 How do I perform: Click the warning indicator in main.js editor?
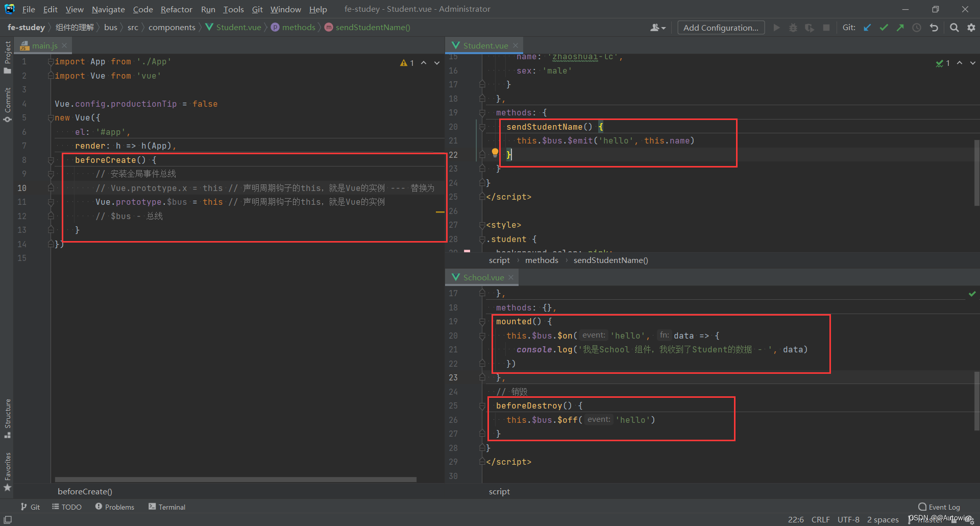pyautogui.click(x=407, y=63)
